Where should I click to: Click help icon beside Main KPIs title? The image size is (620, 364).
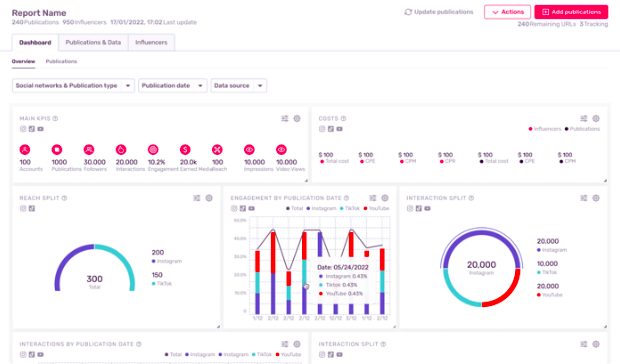55,119
